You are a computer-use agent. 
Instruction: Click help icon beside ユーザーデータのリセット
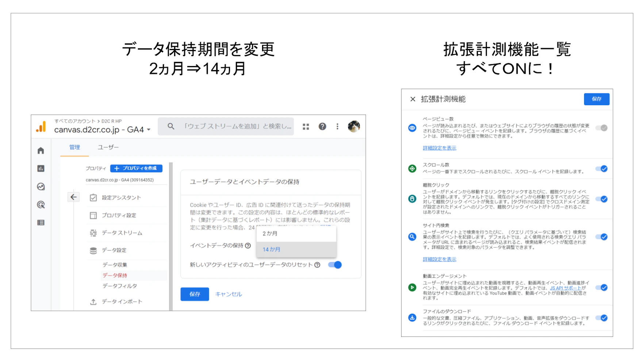tap(317, 265)
